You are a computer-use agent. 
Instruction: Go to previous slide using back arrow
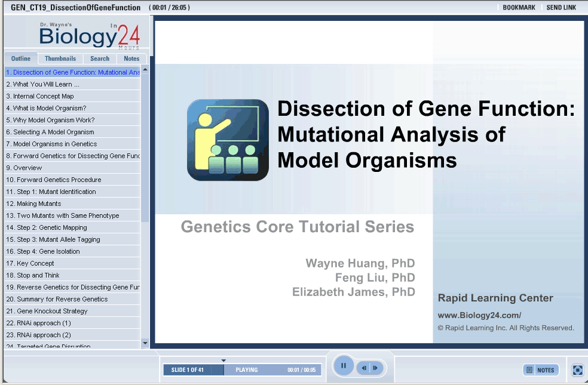pyautogui.click(x=364, y=368)
